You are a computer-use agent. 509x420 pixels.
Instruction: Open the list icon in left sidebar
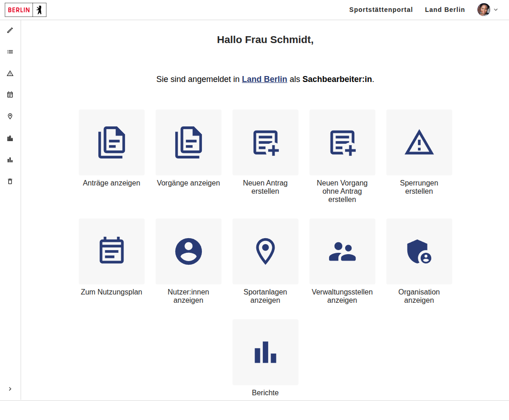coord(10,52)
